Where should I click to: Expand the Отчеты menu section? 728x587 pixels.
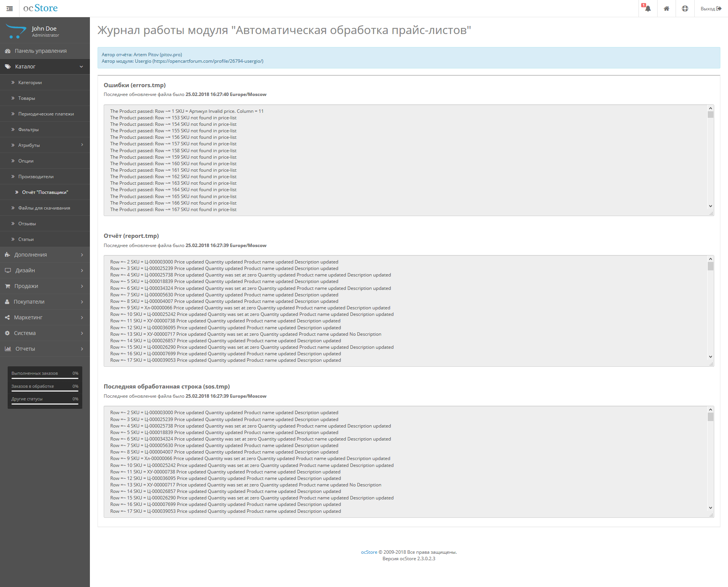(45, 349)
